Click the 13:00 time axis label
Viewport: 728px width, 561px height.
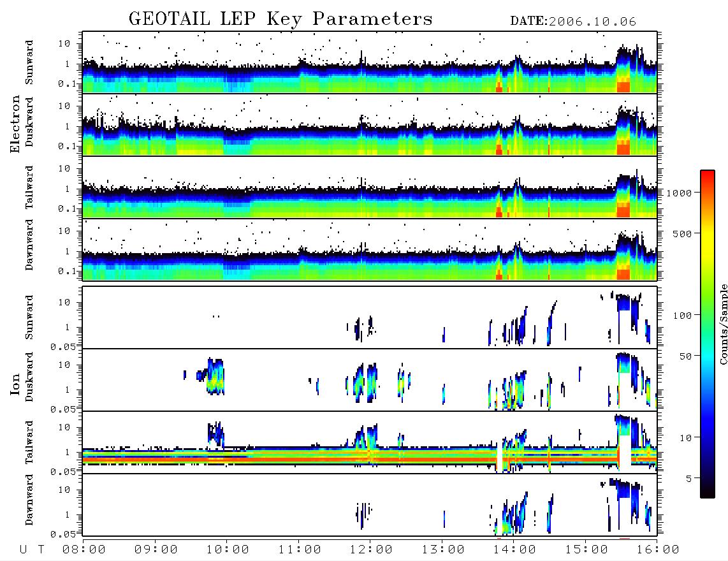(443, 550)
